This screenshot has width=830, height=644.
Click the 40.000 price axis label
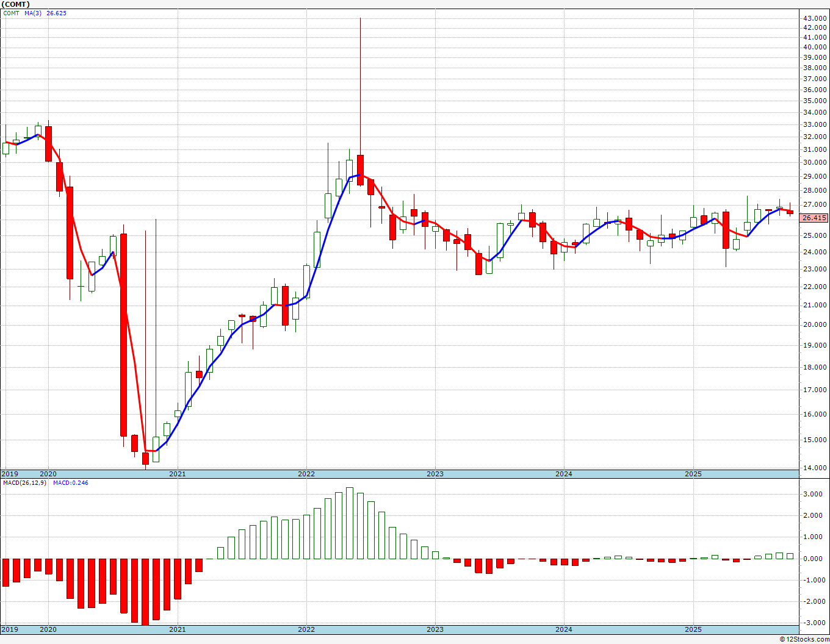click(x=815, y=48)
